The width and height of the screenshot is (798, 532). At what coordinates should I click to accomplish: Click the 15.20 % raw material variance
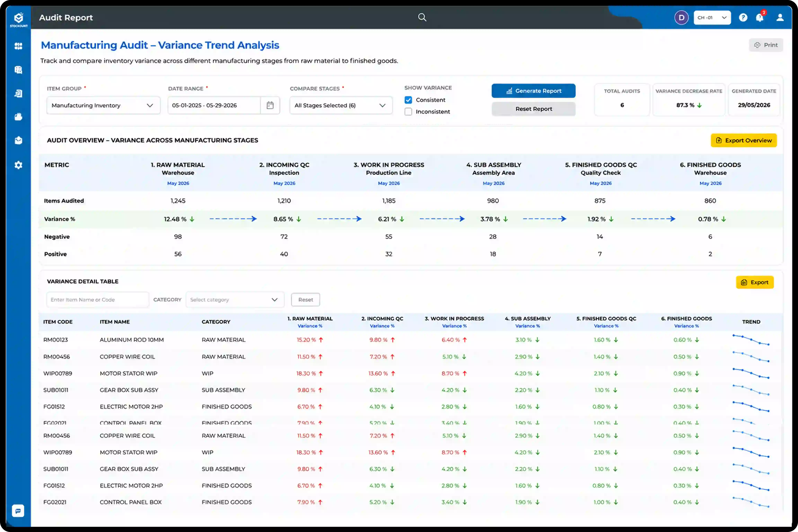[x=306, y=340]
